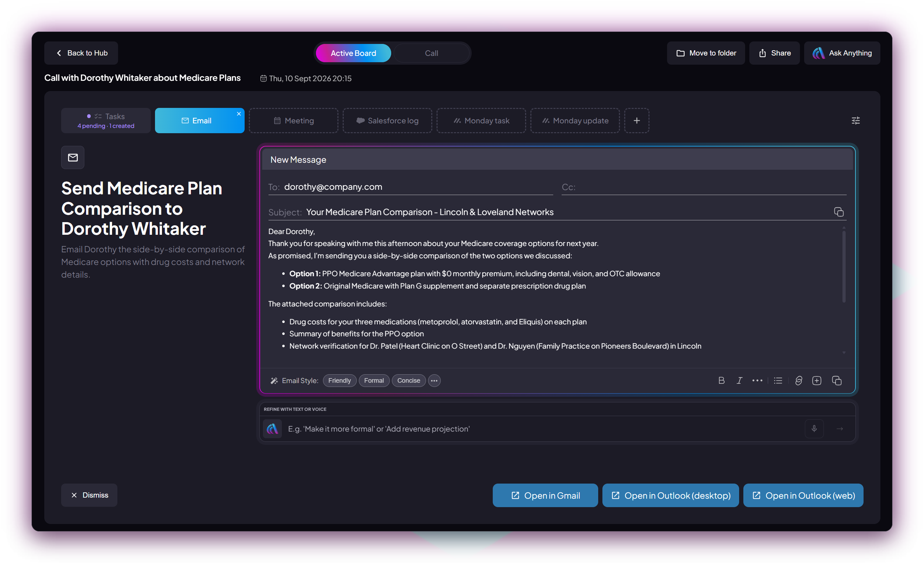Open the draft in Outlook (web)
924x563 pixels.
(x=803, y=495)
